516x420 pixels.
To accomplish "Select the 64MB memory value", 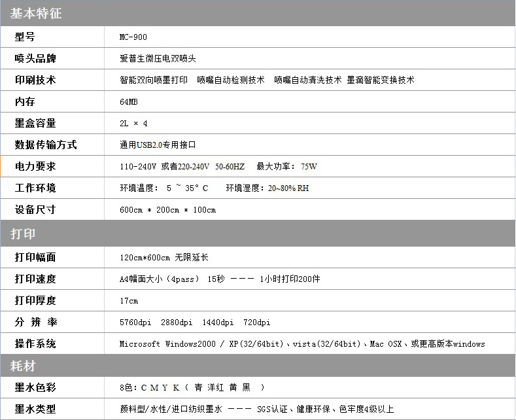I will [x=129, y=102].
